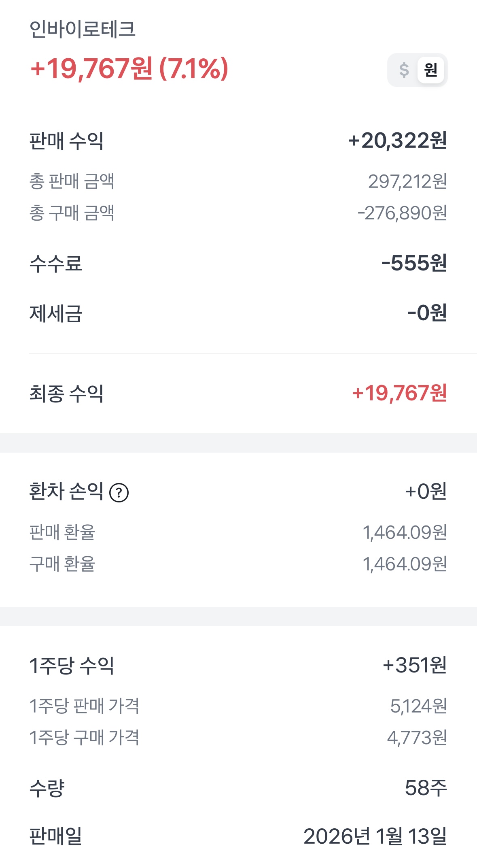Screen dimensions: 477x868
Task: Select the 구매 환율 label
Action: pos(62,564)
